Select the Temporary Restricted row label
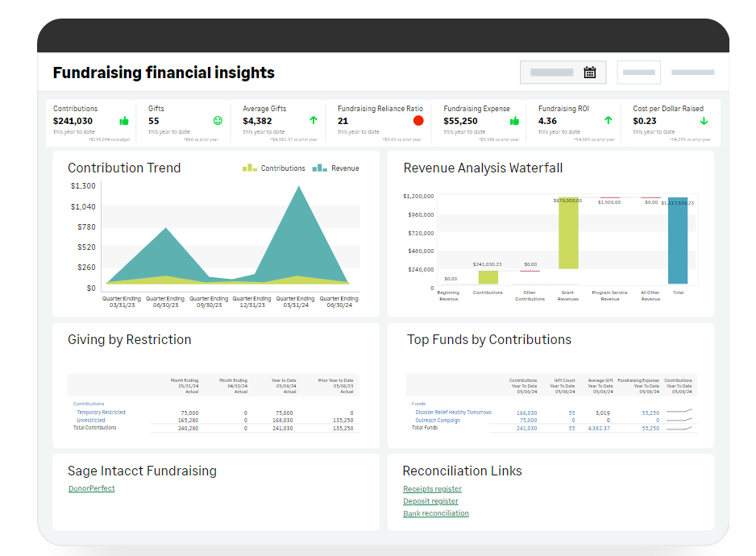 pos(101,413)
